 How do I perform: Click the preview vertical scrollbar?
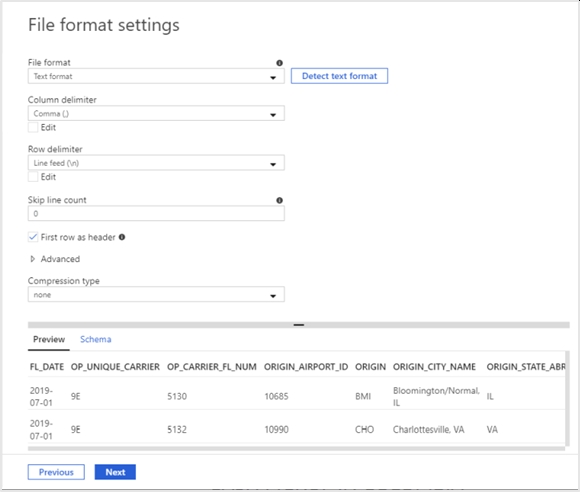[x=567, y=398]
